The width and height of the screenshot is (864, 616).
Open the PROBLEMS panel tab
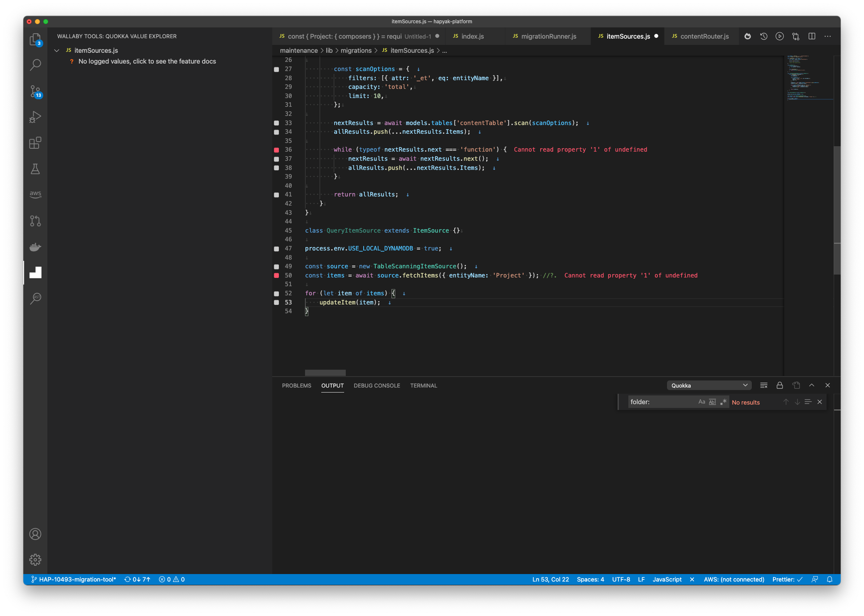(296, 385)
